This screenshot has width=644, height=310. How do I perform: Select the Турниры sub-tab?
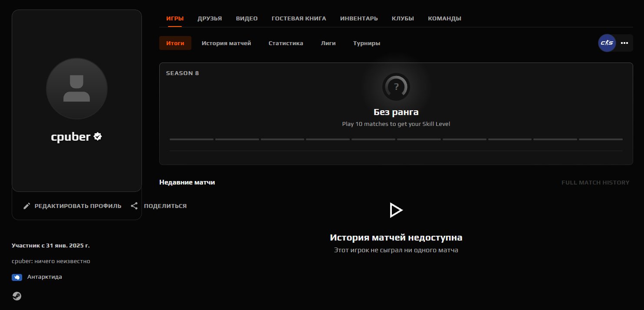pyautogui.click(x=367, y=43)
